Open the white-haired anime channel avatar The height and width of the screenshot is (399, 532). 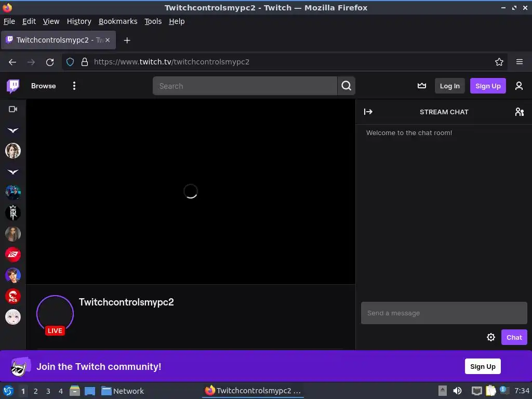coord(13,317)
